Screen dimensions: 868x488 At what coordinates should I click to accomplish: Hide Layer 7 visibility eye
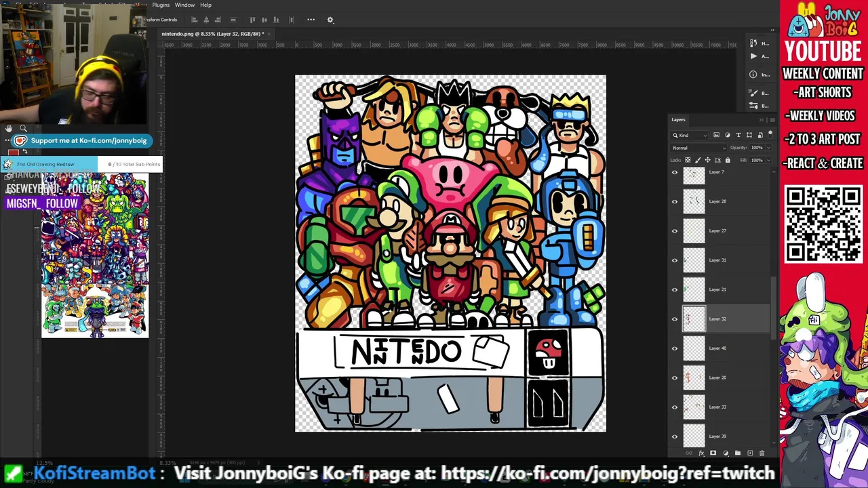(x=674, y=172)
